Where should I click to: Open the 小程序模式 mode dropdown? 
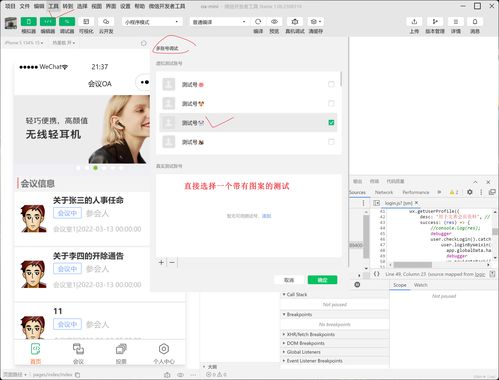point(152,22)
